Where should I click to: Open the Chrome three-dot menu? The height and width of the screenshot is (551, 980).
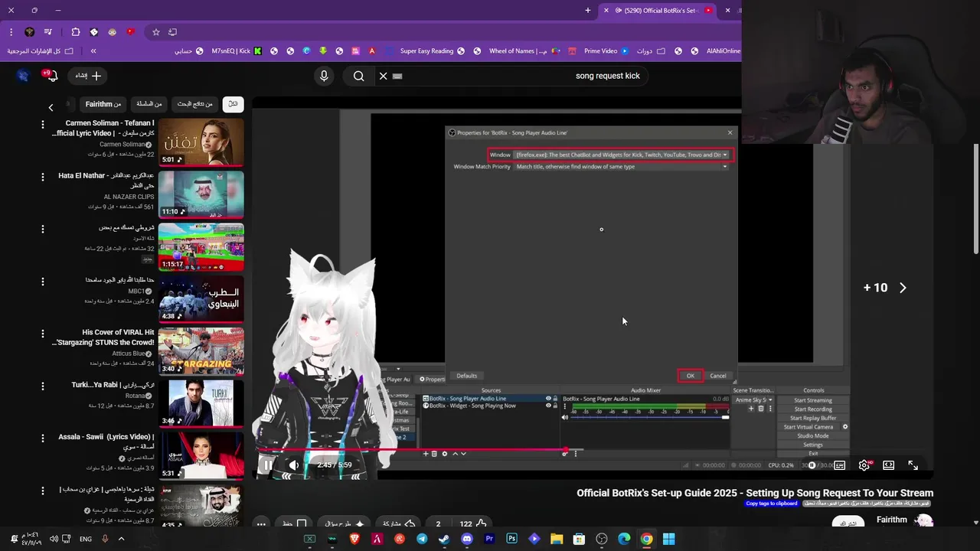pyautogui.click(x=11, y=32)
